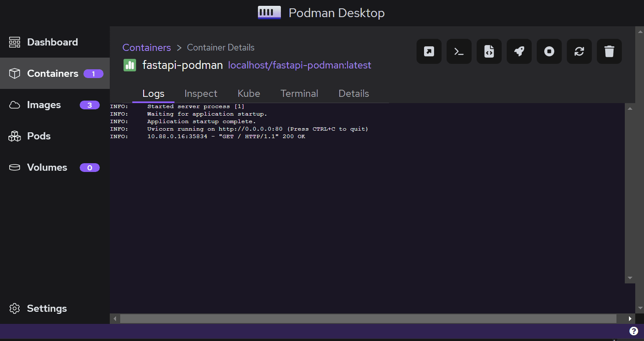Open Images section in sidebar

55,105
